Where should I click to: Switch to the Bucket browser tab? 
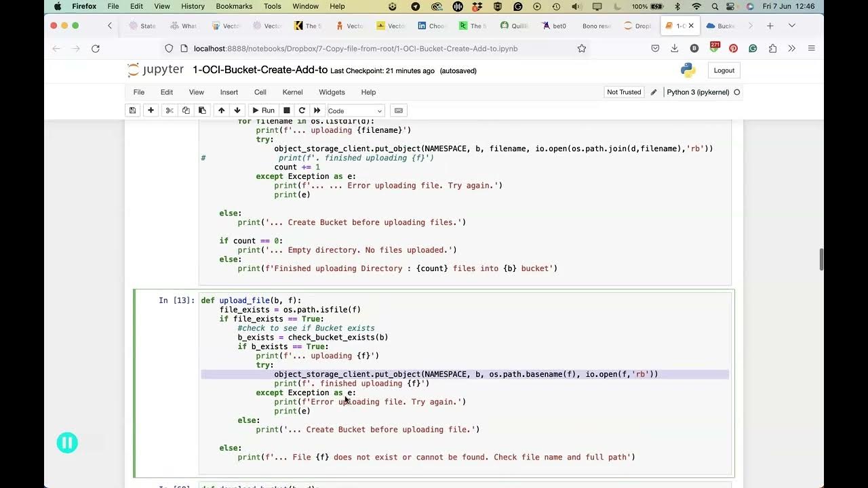[720, 26]
